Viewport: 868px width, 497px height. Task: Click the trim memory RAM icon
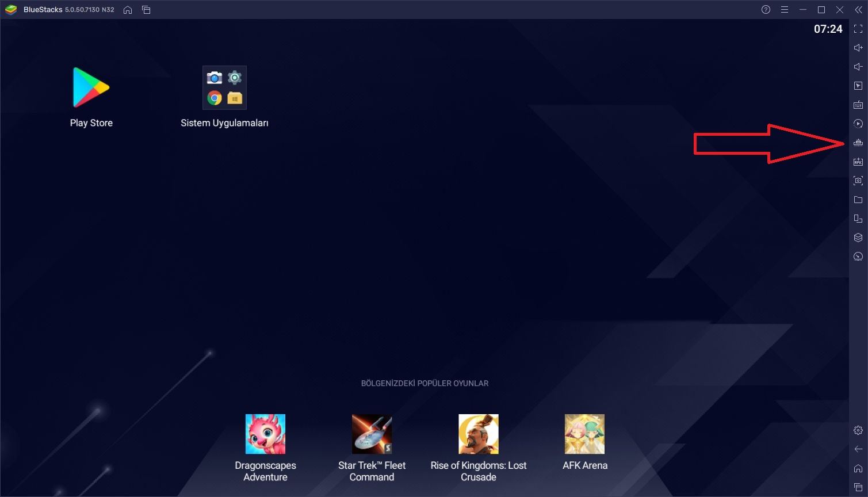coord(858,143)
